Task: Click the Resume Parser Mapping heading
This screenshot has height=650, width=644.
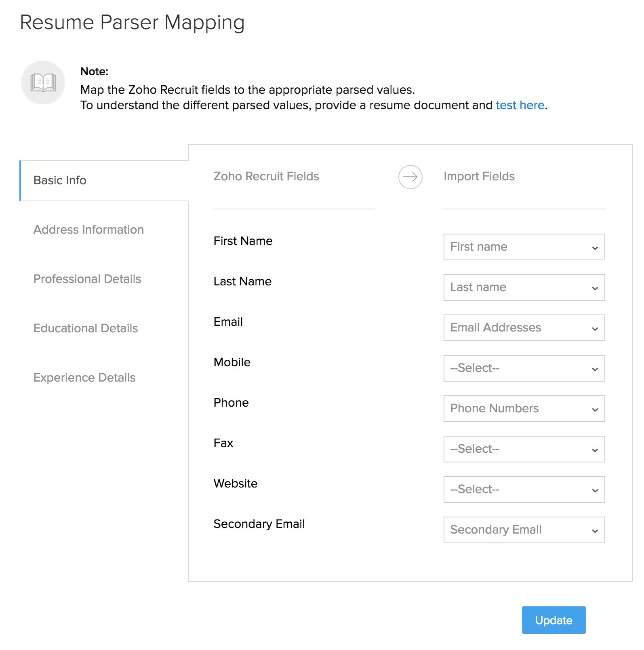Action: pos(132,23)
